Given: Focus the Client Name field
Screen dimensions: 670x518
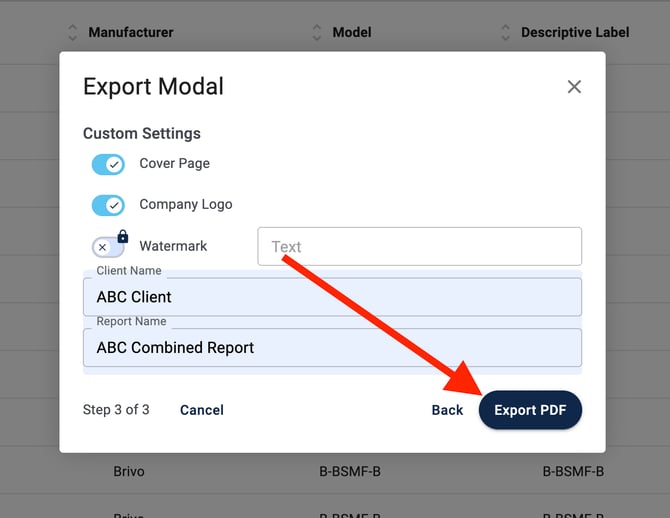Looking at the screenshot, I should [x=332, y=297].
